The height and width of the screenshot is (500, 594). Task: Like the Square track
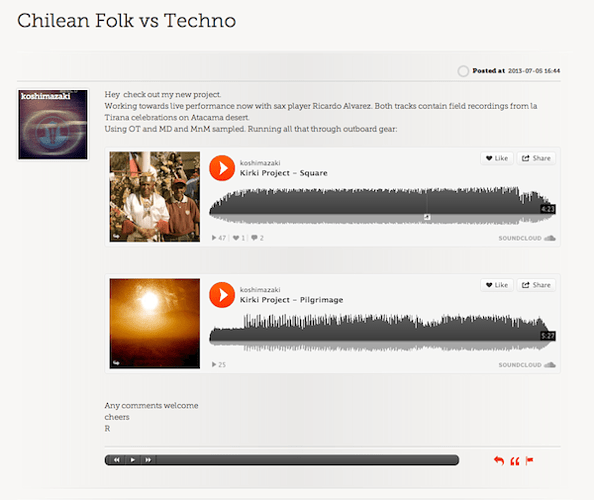pos(497,158)
